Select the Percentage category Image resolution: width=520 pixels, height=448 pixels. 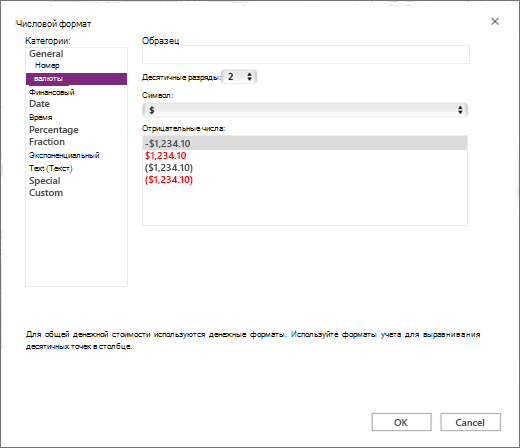point(54,130)
